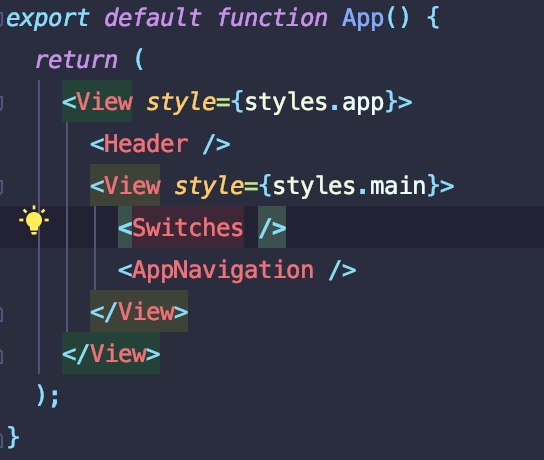
Task: Click the yellow lightbulb quick-fix icon
Action: click(x=34, y=220)
